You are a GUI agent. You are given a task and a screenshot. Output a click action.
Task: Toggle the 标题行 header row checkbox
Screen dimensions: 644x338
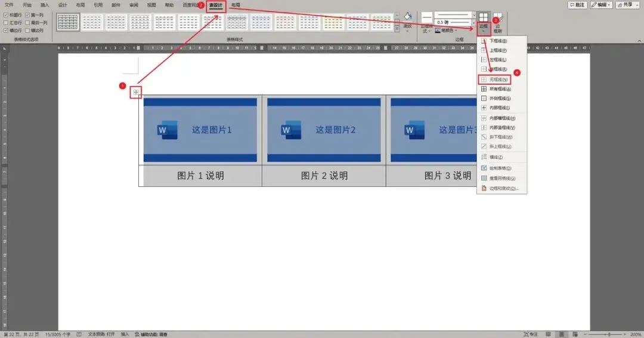pyautogui.click(x=6, y=15)
